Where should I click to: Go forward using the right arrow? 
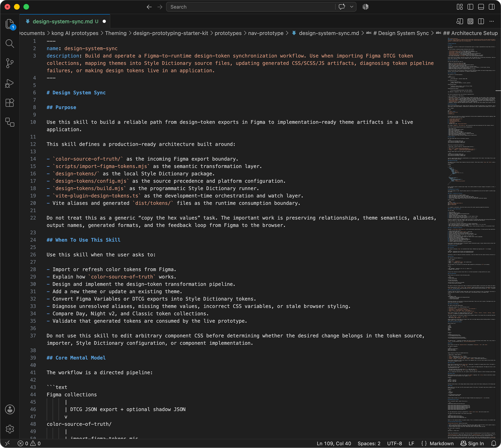pos(160,7)
